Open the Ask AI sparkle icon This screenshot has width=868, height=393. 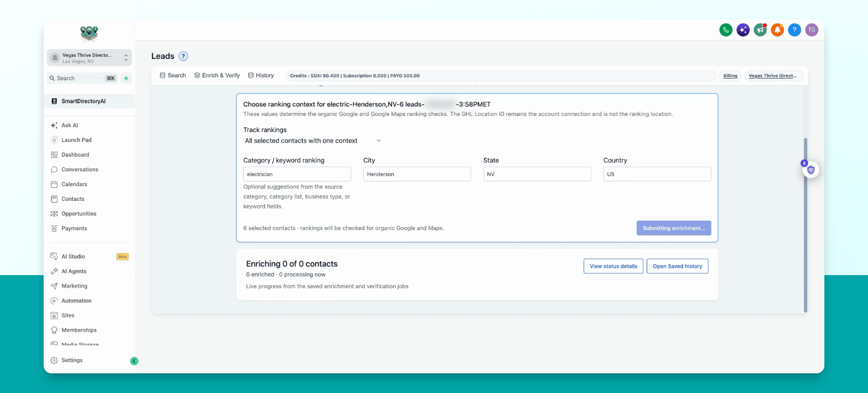(x=54, y=126)
